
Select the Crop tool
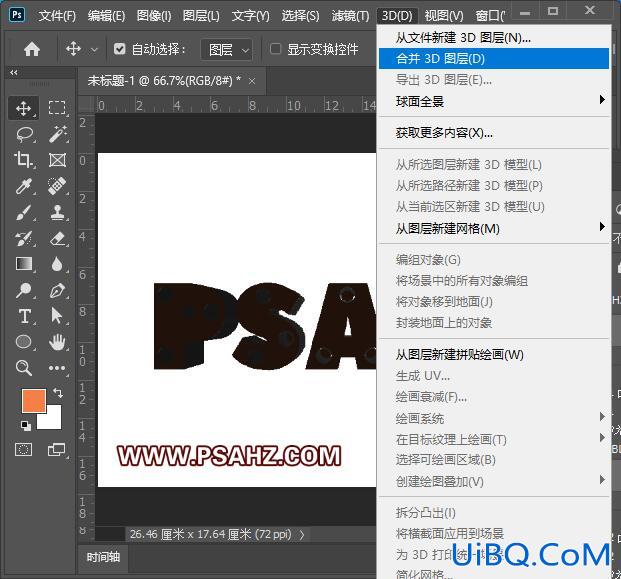(x=23, y=160)
